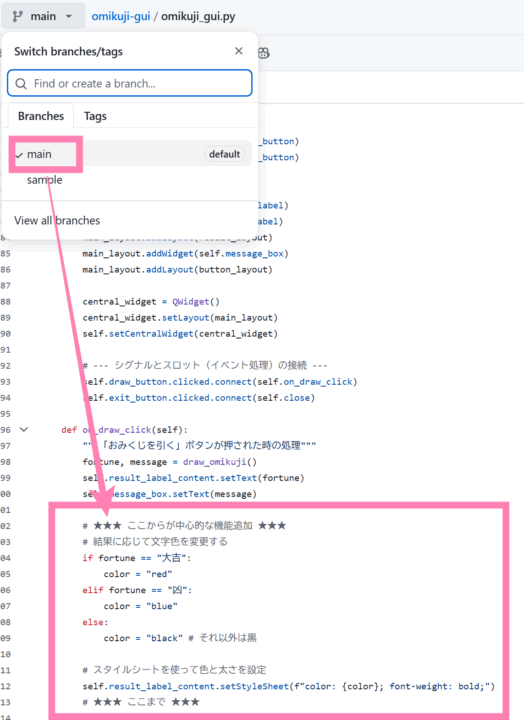The image size is (524, 720).
Task: Switch to the Tags tab
Action: (x=95, y=116)
